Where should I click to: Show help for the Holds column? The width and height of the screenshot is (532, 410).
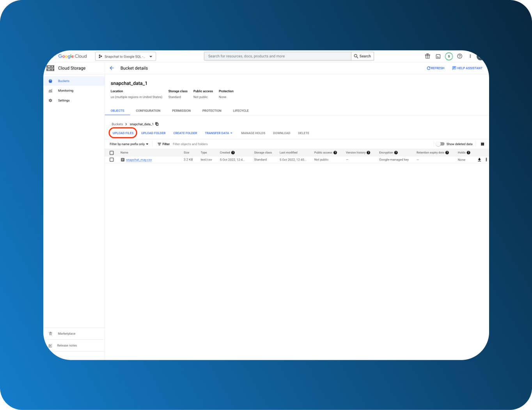pyautogui.click(x=468, y=153)
